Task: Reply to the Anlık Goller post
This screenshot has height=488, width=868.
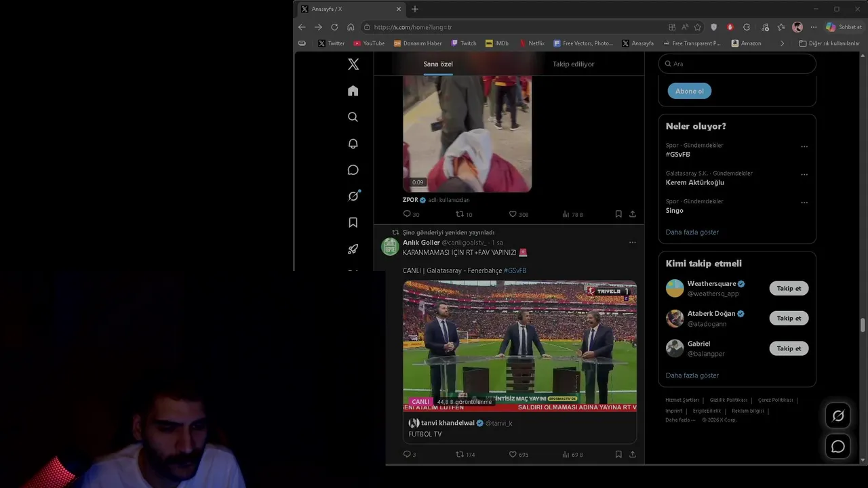Action: click(x=407, y=454)
